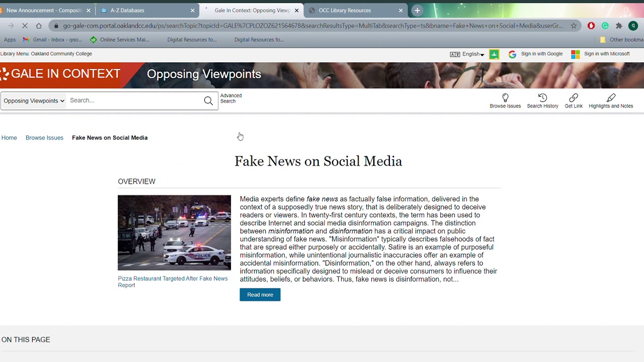
Task: Click Sign in with Microsoft
Action: pos(600,54)
